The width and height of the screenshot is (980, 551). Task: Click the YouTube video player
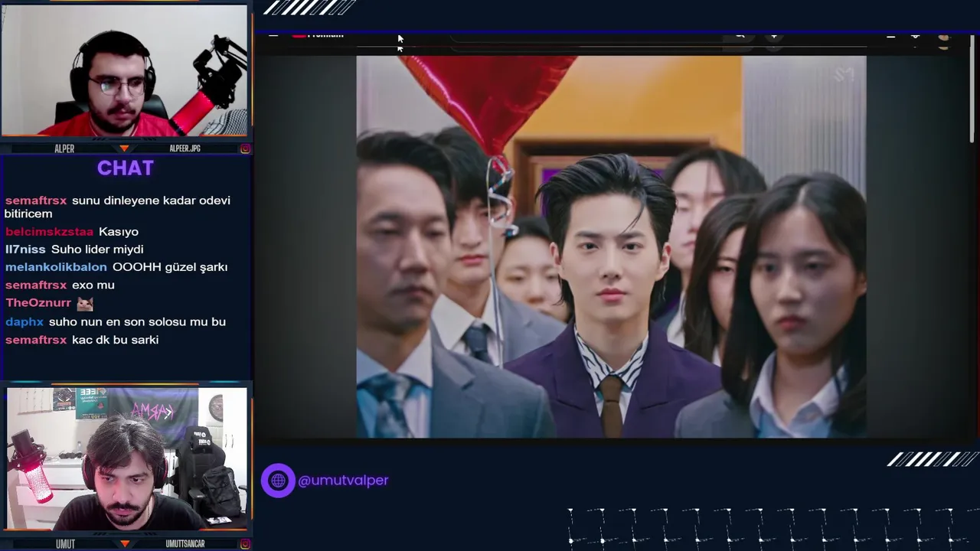[x=611, y=246]
